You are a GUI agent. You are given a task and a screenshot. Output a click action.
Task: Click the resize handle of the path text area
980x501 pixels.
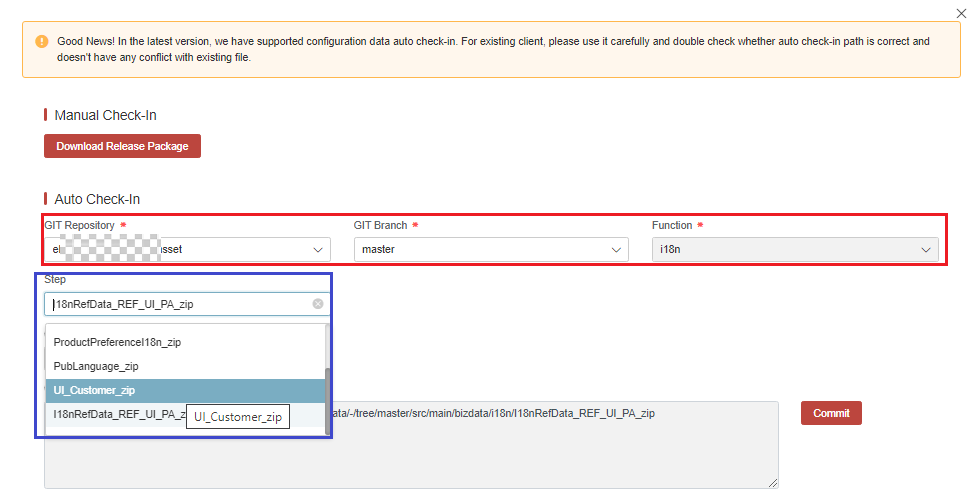coord(773,483)
